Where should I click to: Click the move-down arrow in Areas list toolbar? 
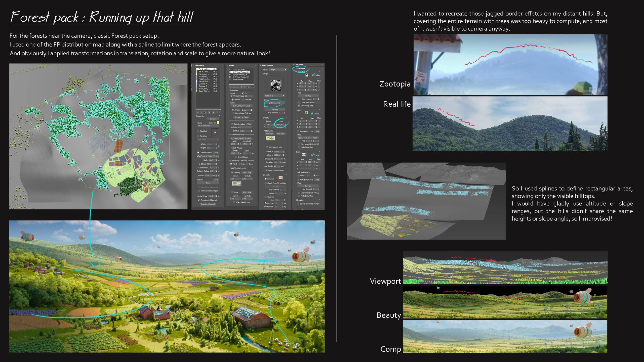tap(254, 86)
